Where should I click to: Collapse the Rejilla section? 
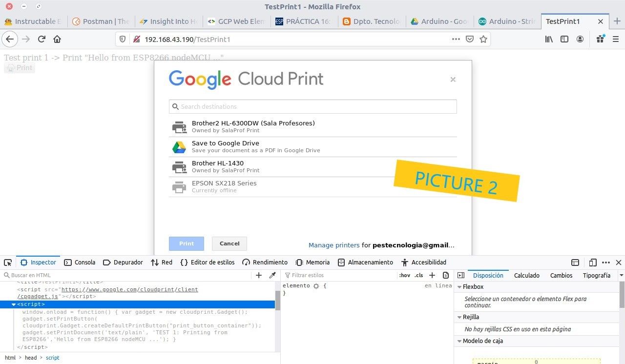[459, 317]
